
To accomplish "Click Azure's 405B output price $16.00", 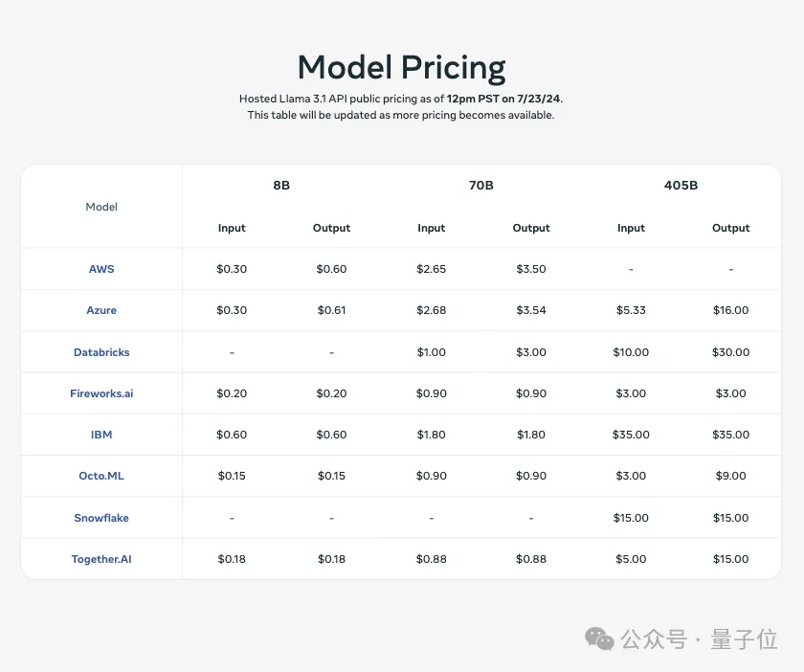I will (730, 310).
